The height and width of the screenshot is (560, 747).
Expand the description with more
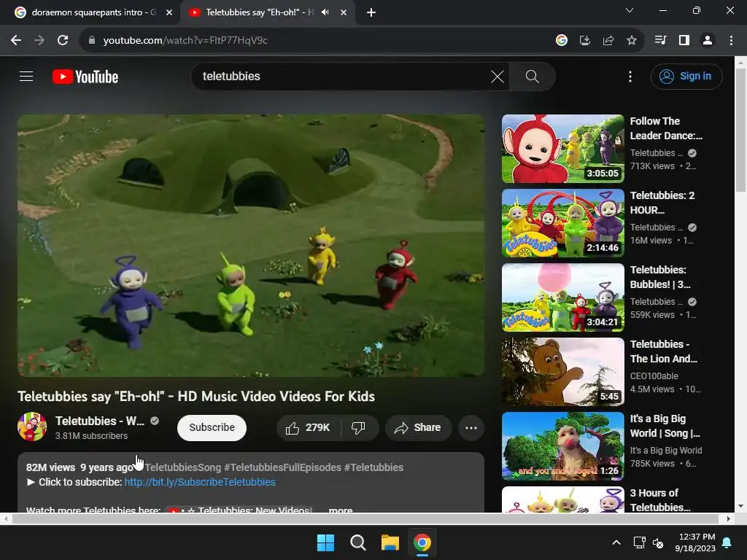click(341, 510)
